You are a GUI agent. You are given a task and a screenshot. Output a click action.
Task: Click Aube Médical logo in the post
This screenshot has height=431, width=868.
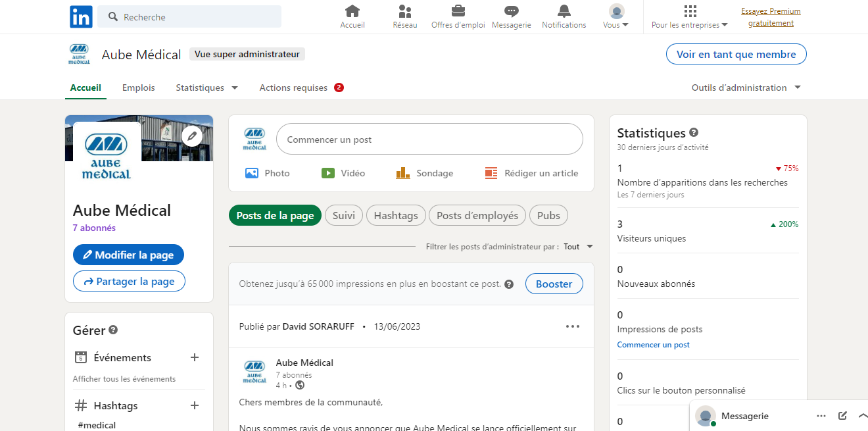(254, 372)
